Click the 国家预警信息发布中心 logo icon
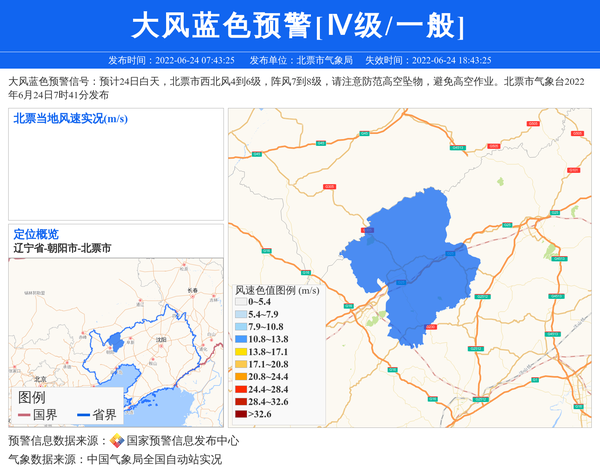600x471 pixels. tap(117, 441)
